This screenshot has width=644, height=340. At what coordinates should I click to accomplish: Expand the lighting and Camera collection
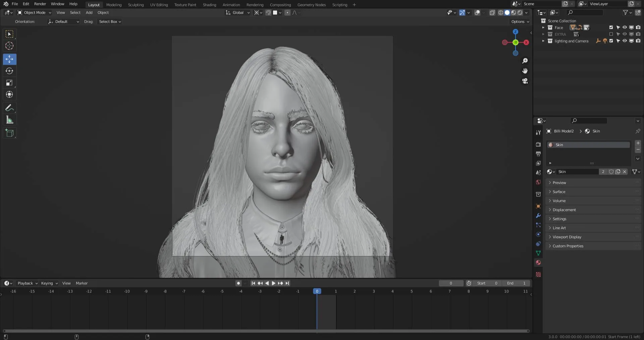point(543,41)
